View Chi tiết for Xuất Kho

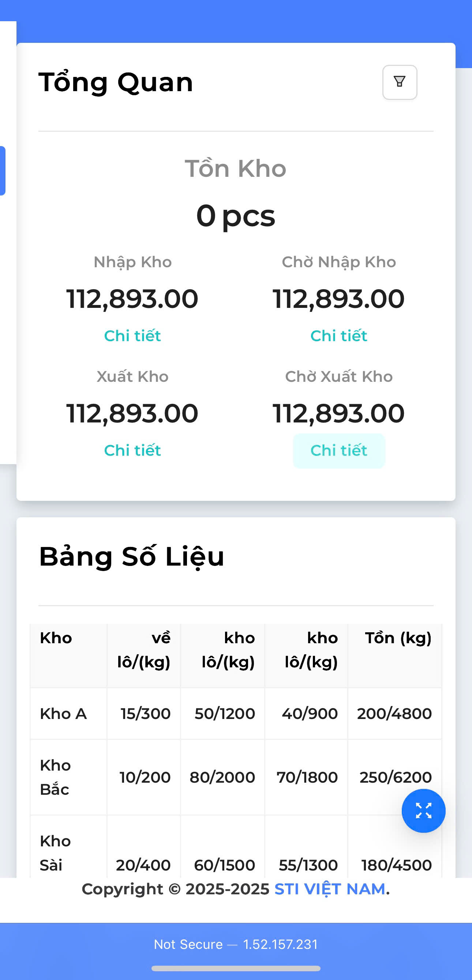click(132, 450)
